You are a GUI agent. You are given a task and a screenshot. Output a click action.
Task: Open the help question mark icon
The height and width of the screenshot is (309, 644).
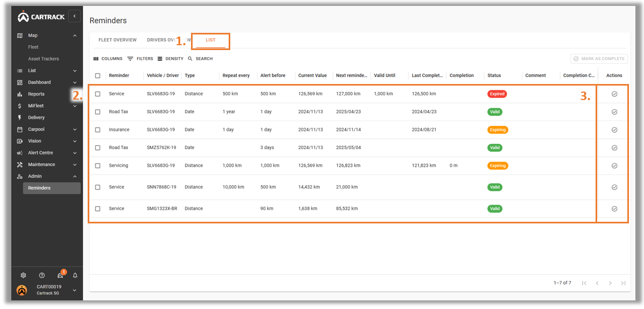tap(42, 275)
